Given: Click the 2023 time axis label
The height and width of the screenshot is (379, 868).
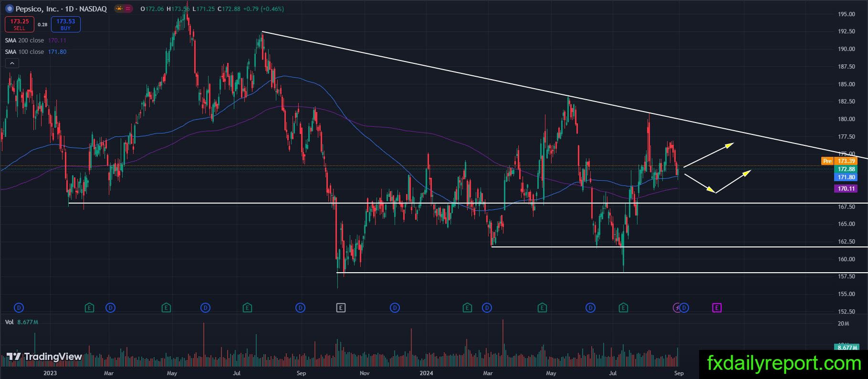Looking at the screenshot, I should coord(50,373).
